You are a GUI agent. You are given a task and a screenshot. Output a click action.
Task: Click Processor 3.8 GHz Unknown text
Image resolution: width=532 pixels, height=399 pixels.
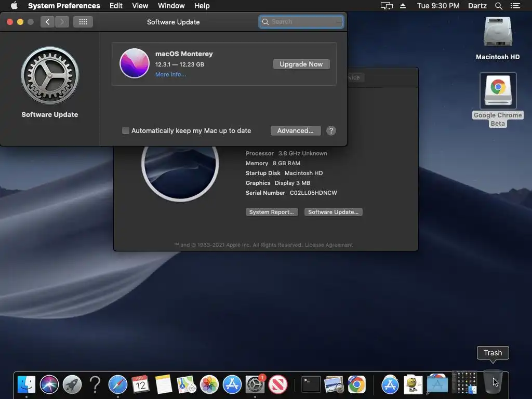click(x=286, y=153)
